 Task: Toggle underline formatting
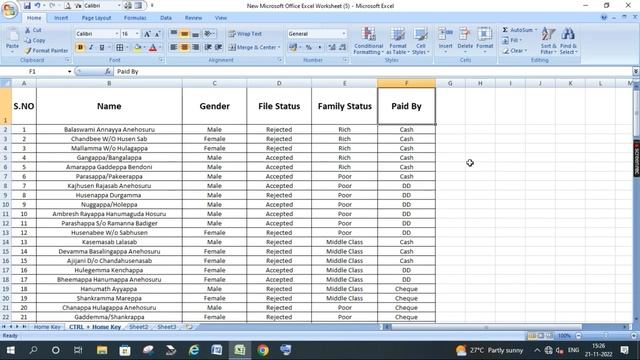click(102, 48)
